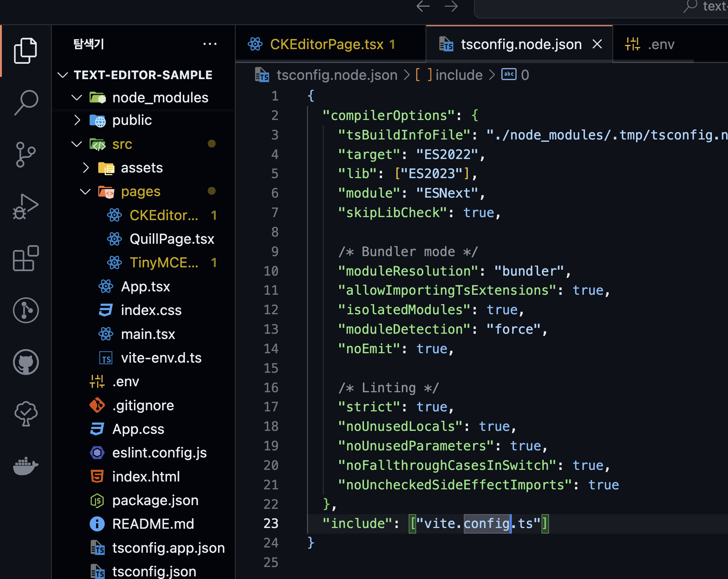Open the Extensions view

[x=26, y=258]
